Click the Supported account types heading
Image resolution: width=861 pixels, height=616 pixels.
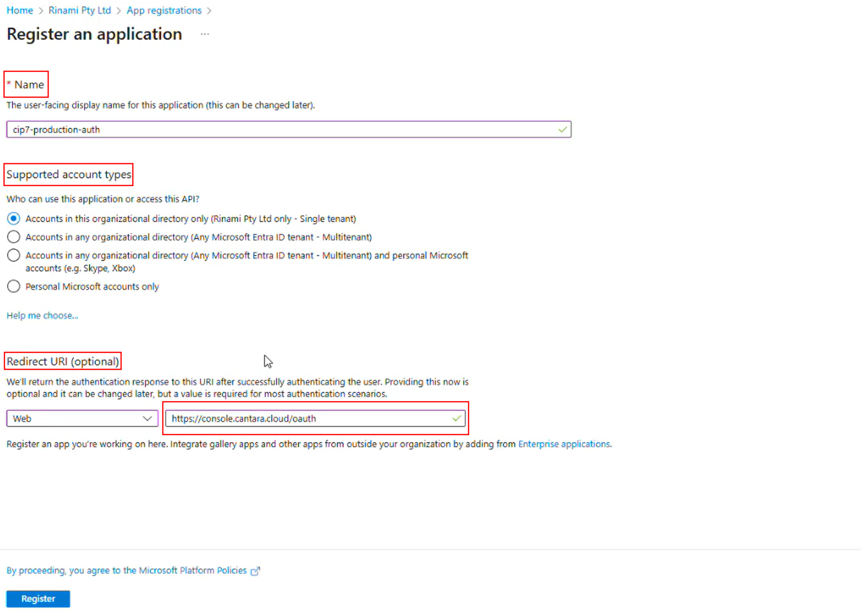point(69,175)
